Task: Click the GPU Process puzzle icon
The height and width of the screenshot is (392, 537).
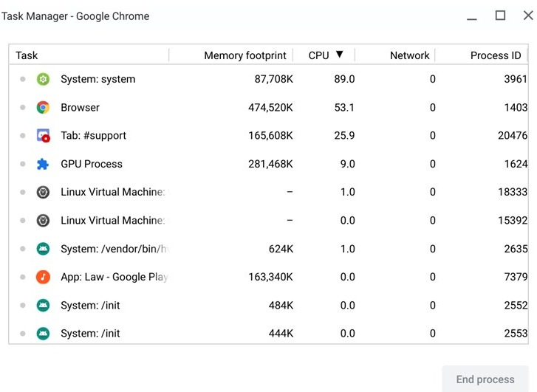Action: (43, 164)
